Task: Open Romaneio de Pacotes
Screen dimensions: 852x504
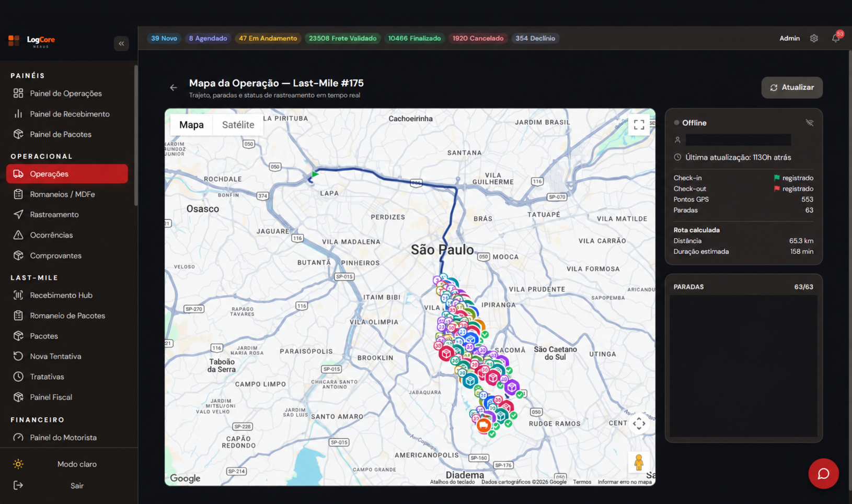Action: point(67,315)
